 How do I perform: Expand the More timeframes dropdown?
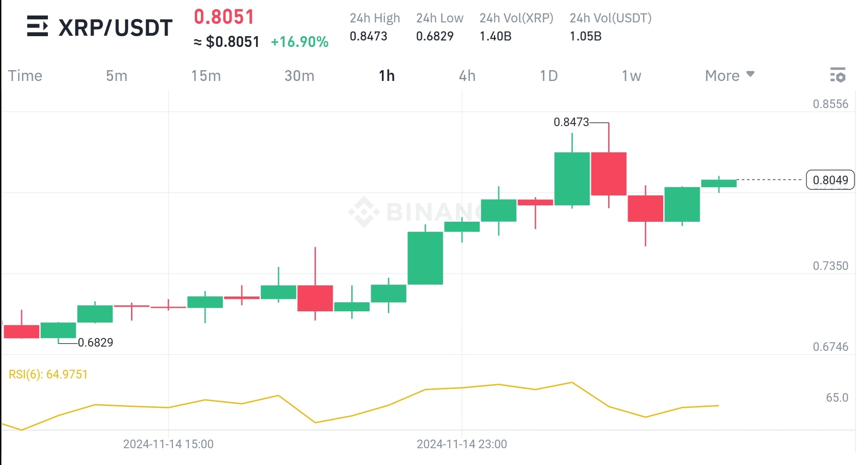(x=721, y=76)
